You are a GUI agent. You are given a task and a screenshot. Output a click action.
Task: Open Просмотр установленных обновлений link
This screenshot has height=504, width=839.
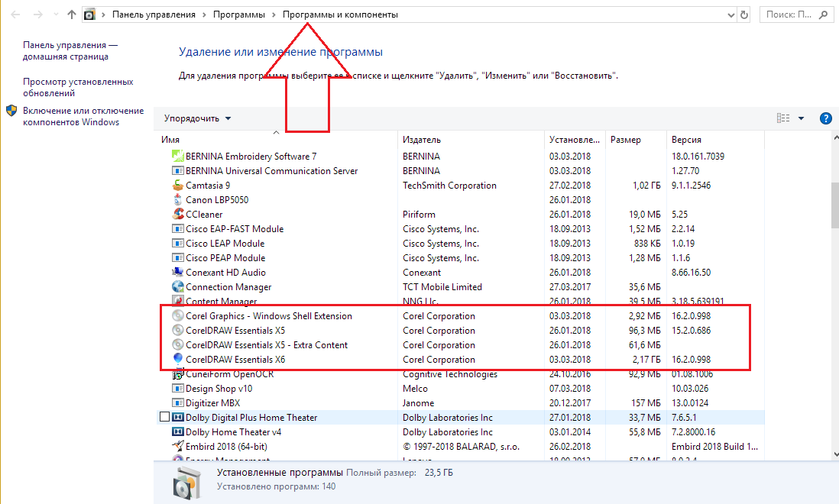point(78,87)
